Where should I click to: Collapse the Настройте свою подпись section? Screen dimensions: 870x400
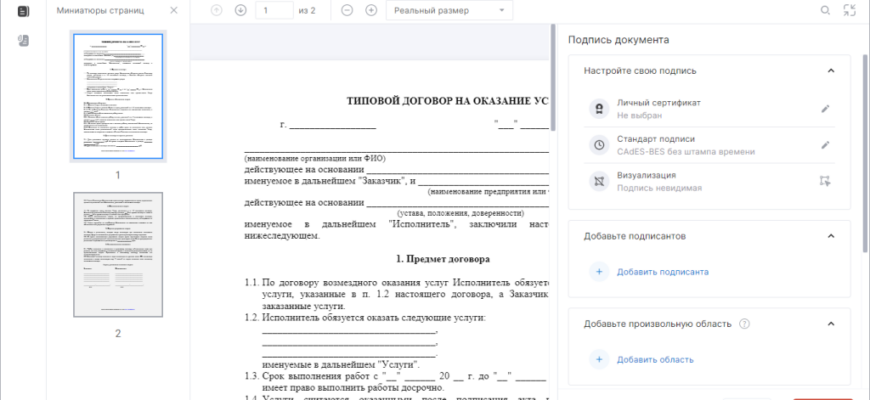831,70
